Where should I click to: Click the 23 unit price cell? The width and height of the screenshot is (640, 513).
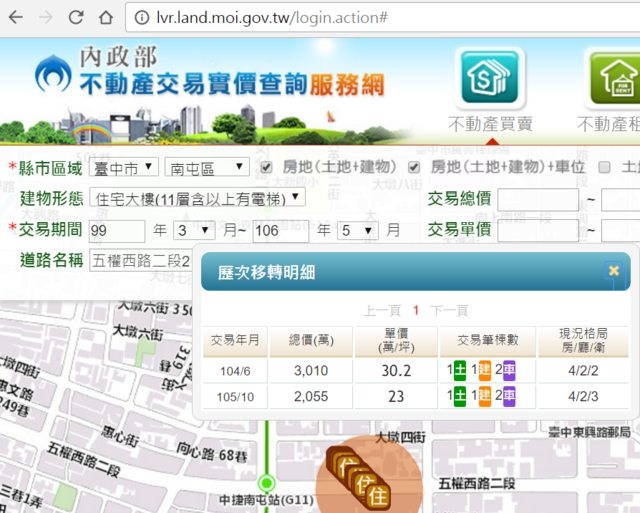coord(396,397)
